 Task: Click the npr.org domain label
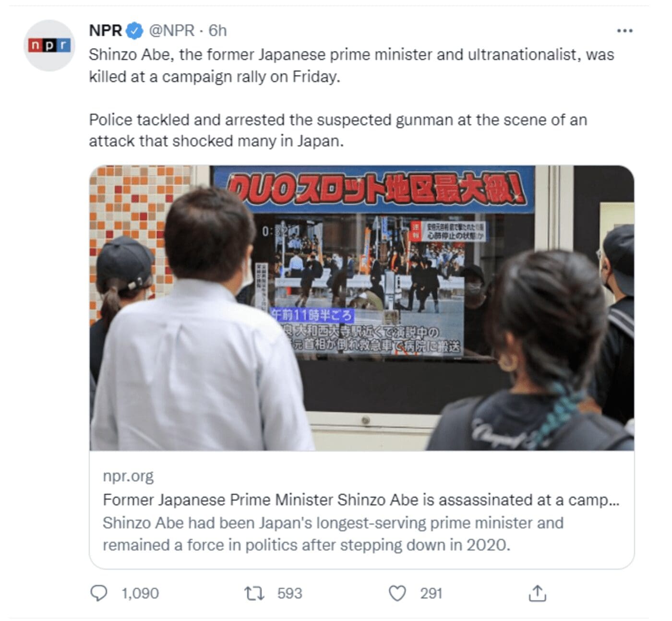coord(128,476)
